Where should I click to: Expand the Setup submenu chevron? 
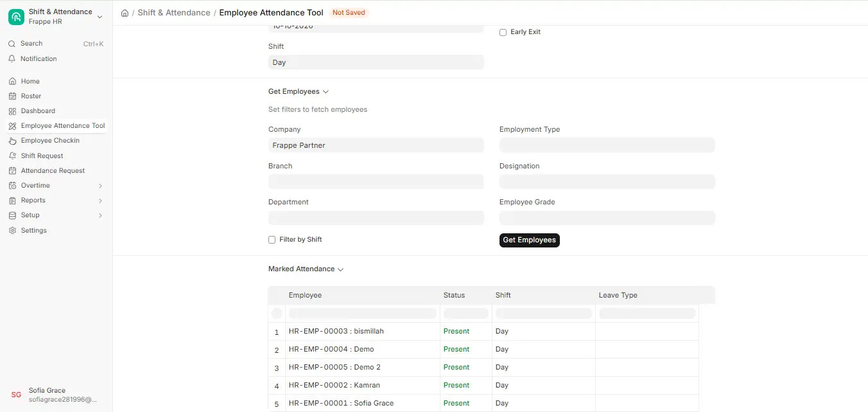click(x=100, y=215)
